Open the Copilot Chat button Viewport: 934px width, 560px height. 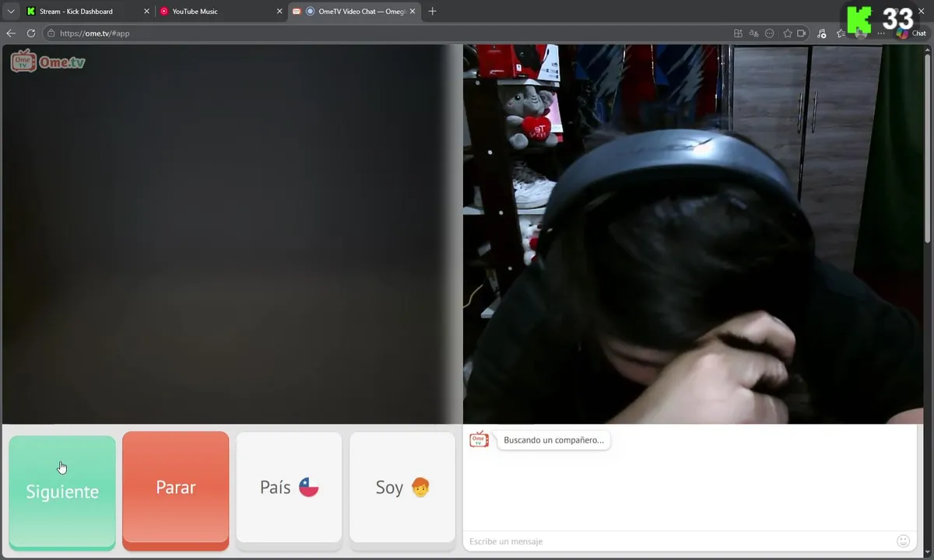pos(911,33)
